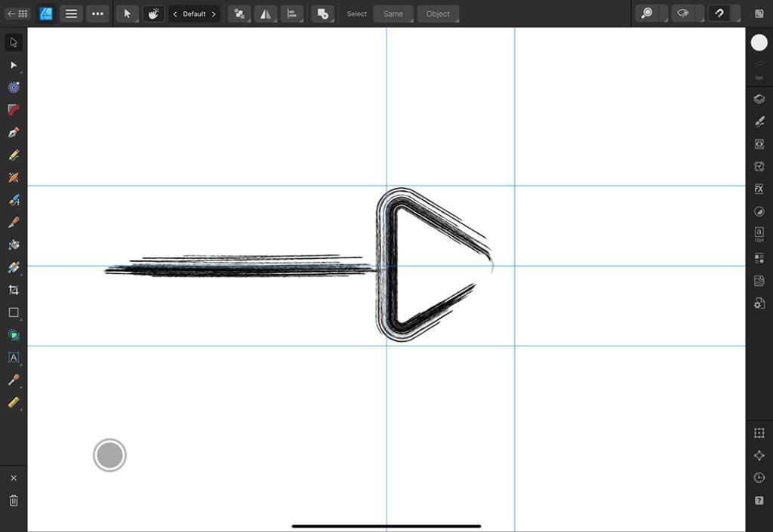Toggle the Snapping magnet
Screen dimensions: 773x532
pos(719,14)
